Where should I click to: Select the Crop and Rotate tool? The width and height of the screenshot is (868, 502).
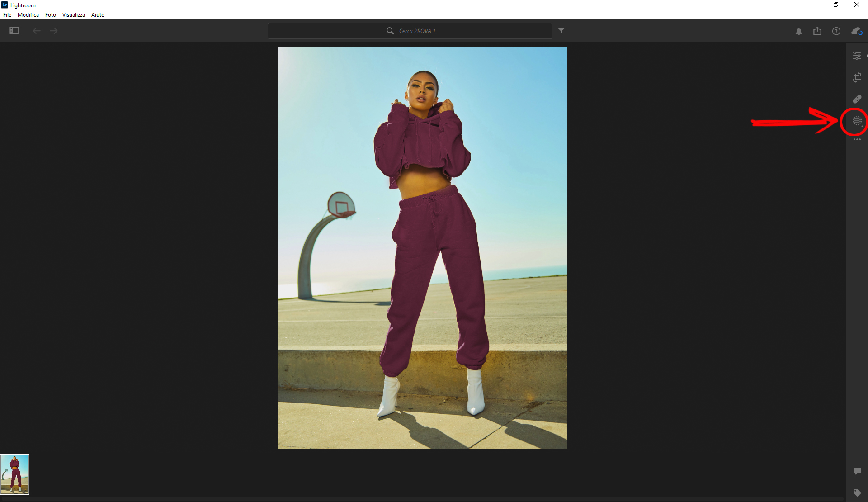(x=857, y=77)
